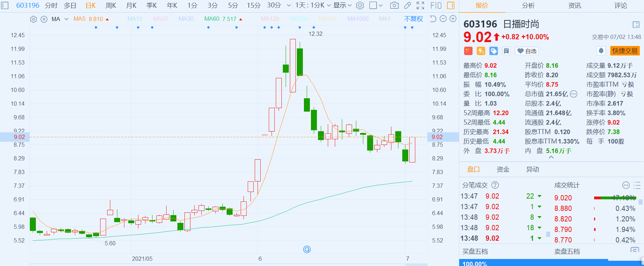Open help for 分笔成交
This screenshot has width=644, height=266.
tap(495, 185)
